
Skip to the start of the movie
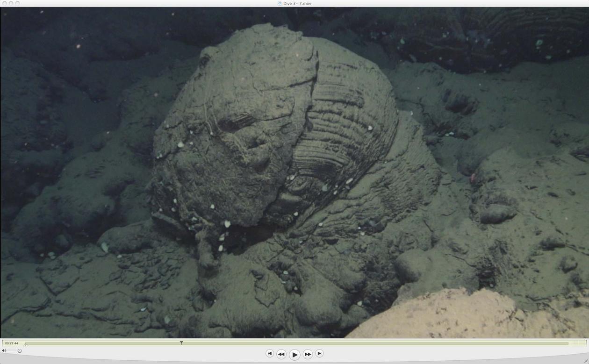[270, 354]
